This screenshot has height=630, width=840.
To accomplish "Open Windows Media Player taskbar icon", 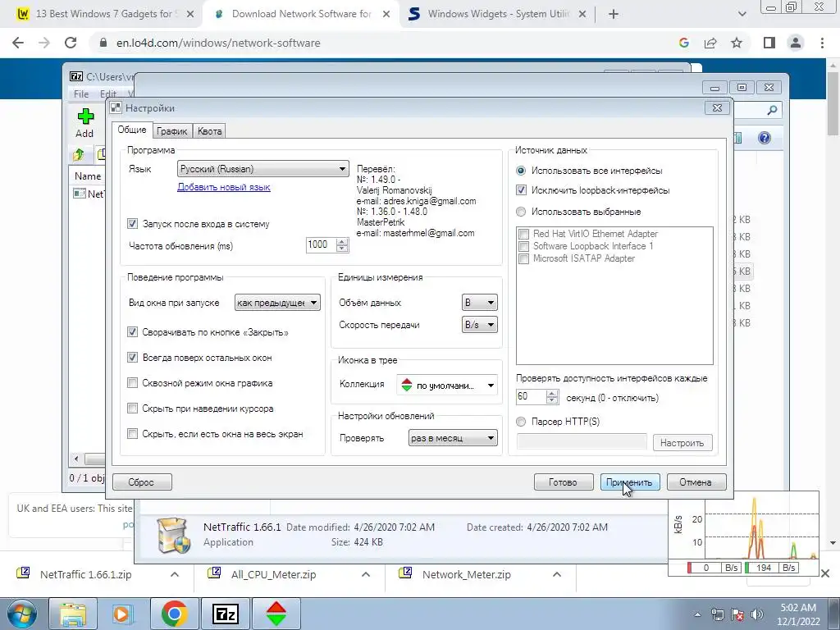I will (x=123, y=614).
